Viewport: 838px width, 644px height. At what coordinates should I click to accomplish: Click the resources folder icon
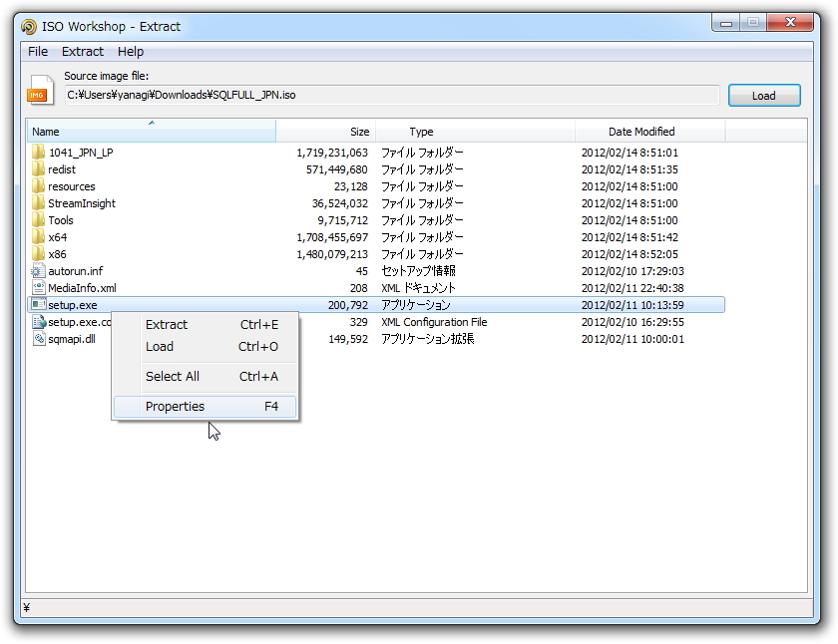click(38, 186)
